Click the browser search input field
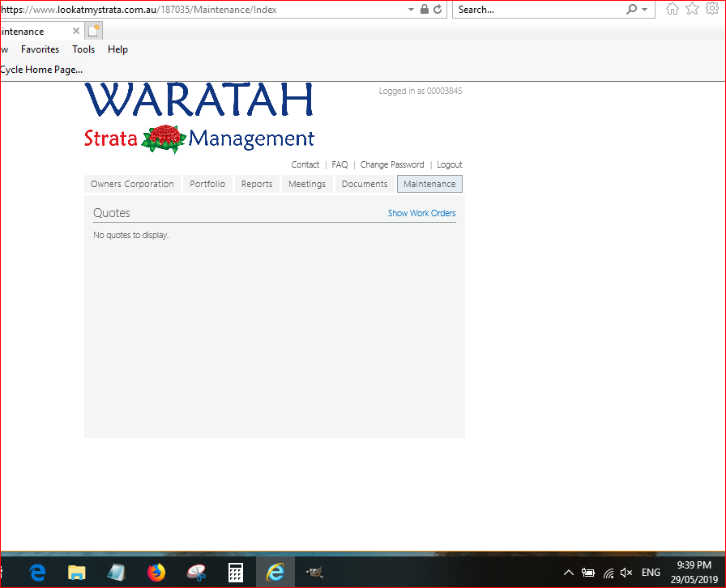726x588 pixels. (540, 9)
